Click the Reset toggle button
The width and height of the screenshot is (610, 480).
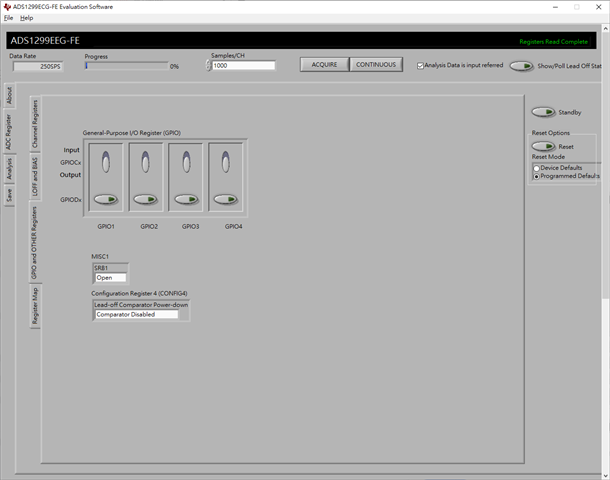point(543,146)
